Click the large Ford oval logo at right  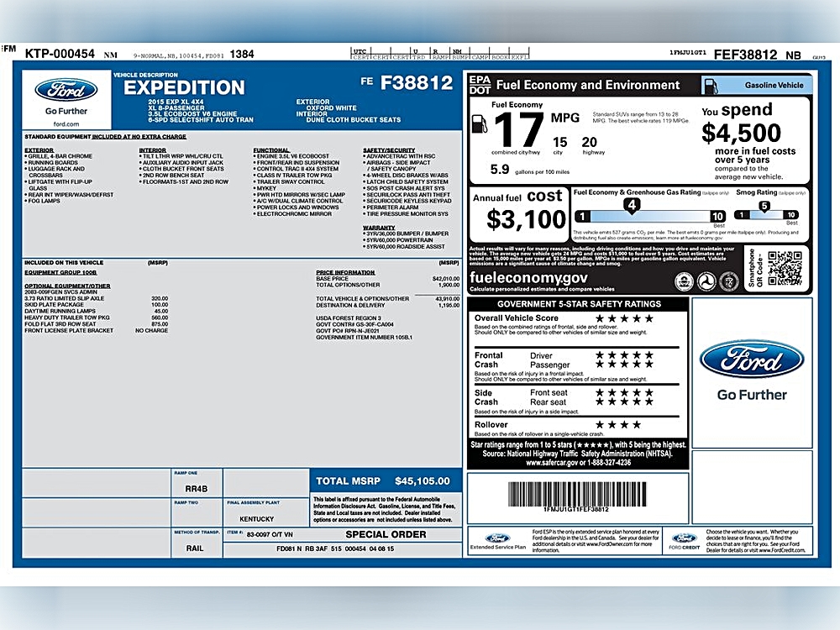(x=752, y=359)
